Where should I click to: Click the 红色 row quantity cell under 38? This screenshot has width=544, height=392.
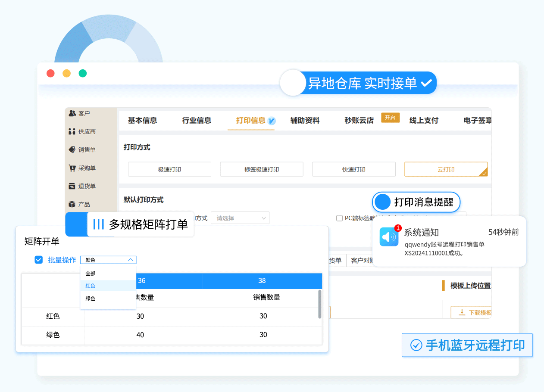263,316
